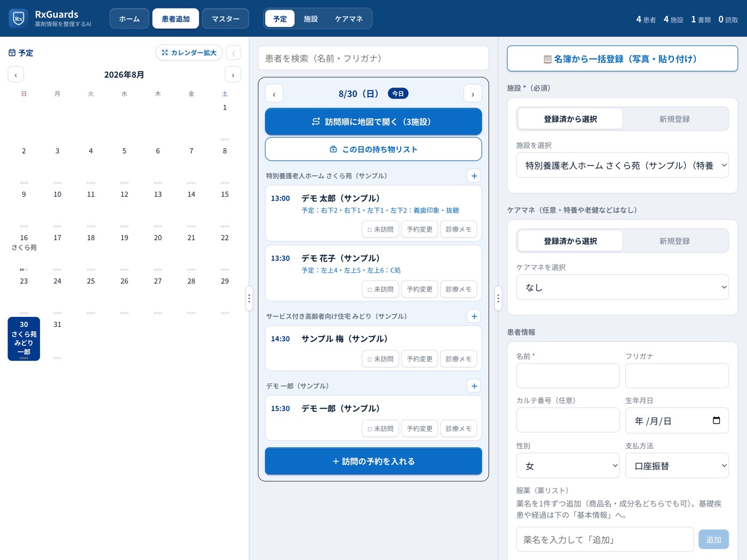747x560 pixels.
Task: Focus the 名前 input field
Action: point(568,375)
